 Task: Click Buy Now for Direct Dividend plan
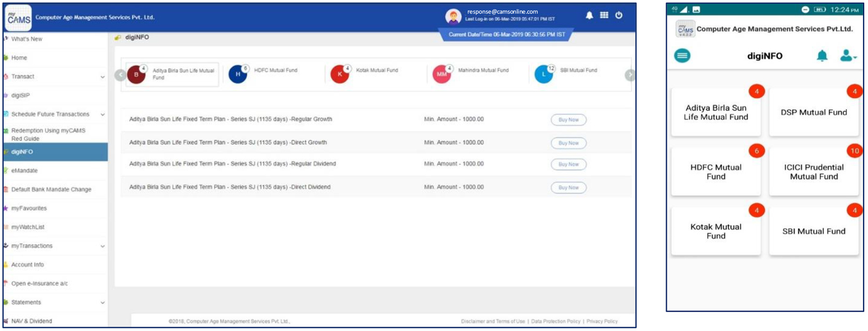click(569, 188)
